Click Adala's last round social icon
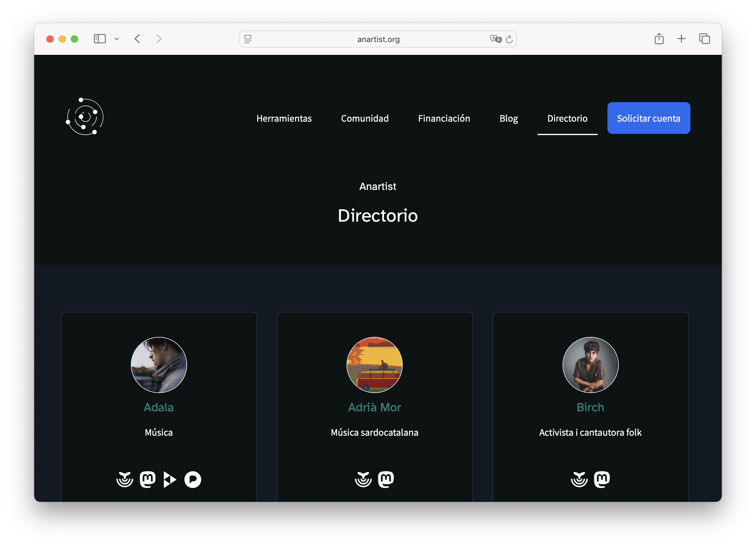Viewport: 756px width, 547px height. (x=193, y=479)
